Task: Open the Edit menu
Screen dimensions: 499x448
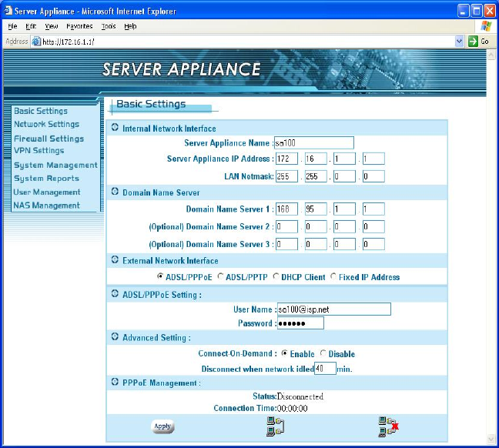Action: 31,26
